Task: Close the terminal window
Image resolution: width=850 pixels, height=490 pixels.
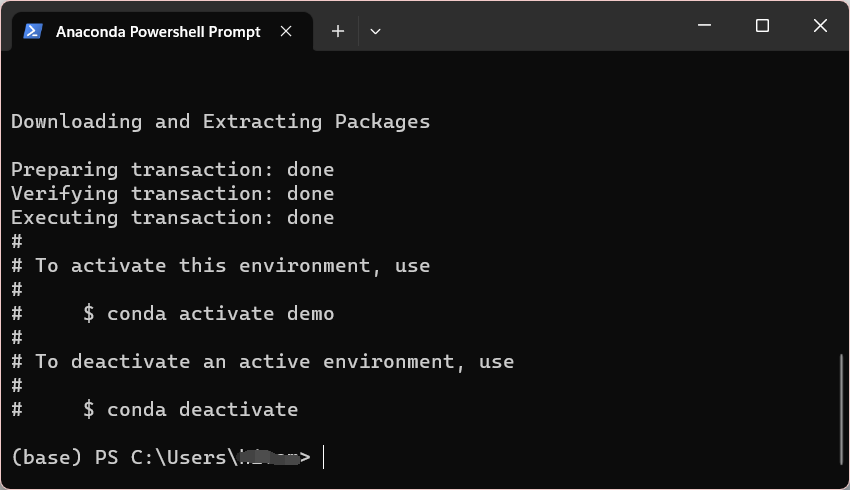Action: (820, 26)
